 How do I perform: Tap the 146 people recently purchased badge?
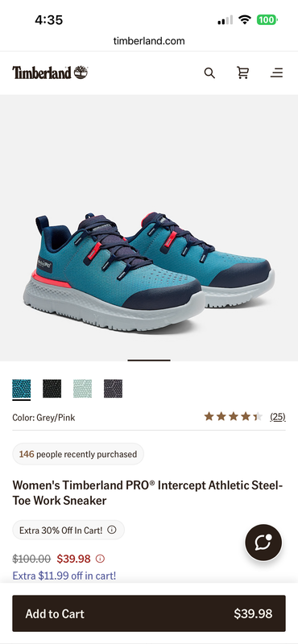pos(78,454)
